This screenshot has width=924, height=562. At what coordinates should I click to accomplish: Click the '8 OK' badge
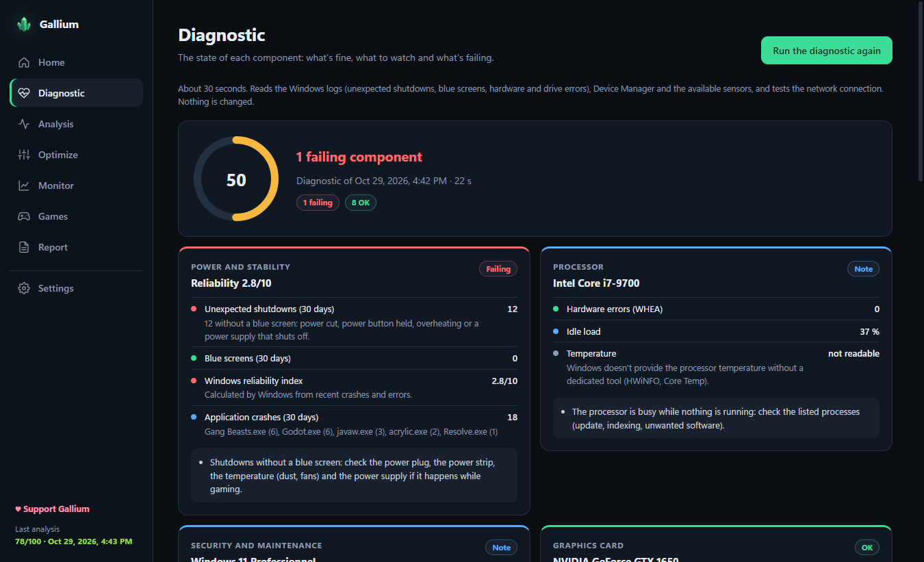coord(361,203)
